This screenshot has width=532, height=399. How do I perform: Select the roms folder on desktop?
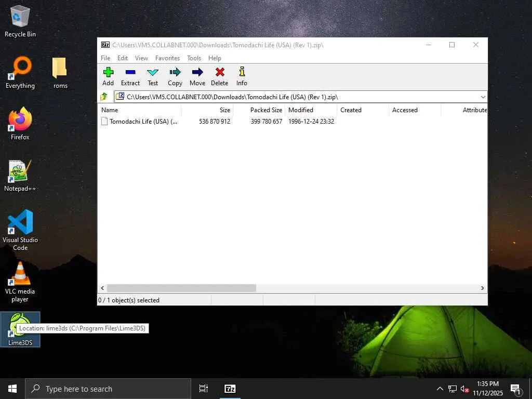[60, 73]
